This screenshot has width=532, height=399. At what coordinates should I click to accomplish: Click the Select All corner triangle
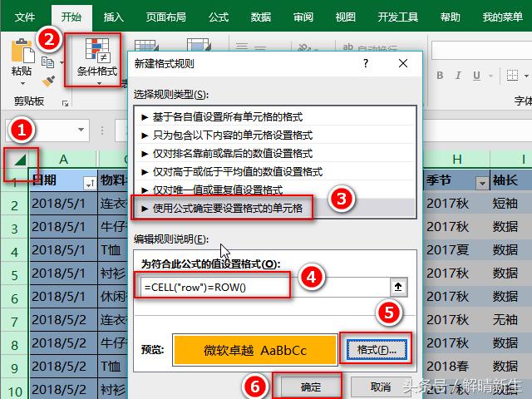(20, 160)
